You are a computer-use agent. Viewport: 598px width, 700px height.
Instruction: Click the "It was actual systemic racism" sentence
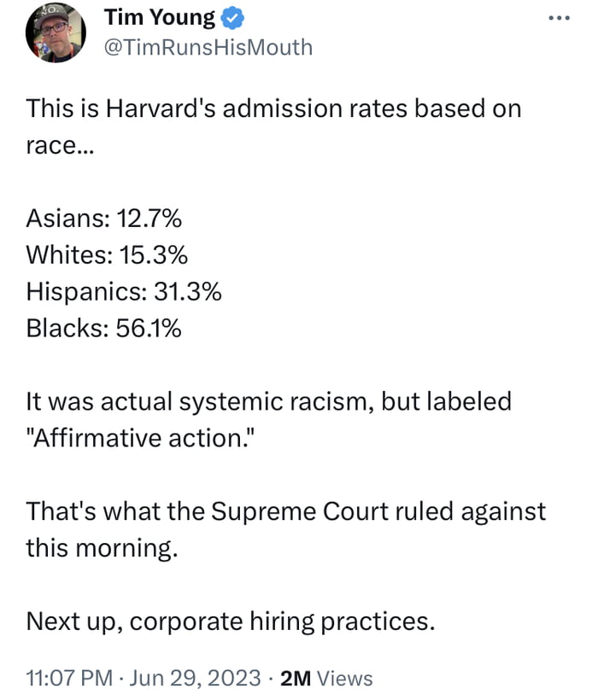(196, 401)
